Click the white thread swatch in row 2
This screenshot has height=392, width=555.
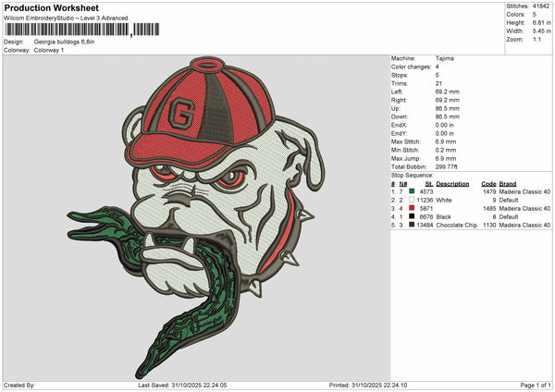(x=412, y=200)
